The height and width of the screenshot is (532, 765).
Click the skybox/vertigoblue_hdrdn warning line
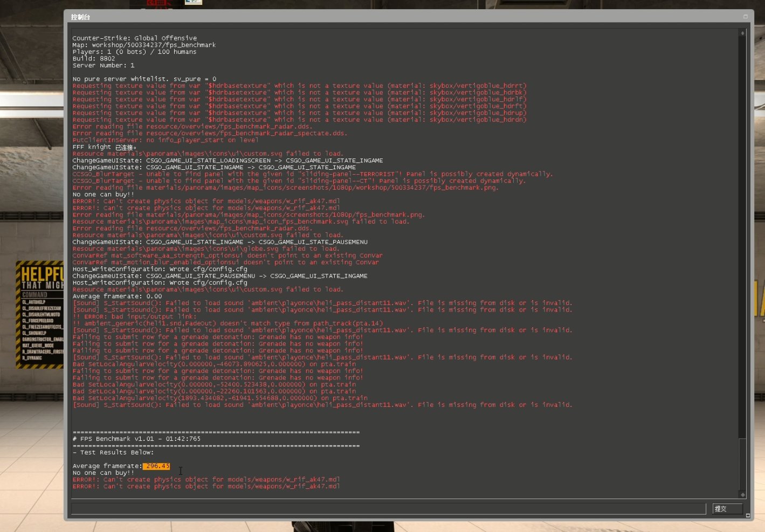click(300, 120)
